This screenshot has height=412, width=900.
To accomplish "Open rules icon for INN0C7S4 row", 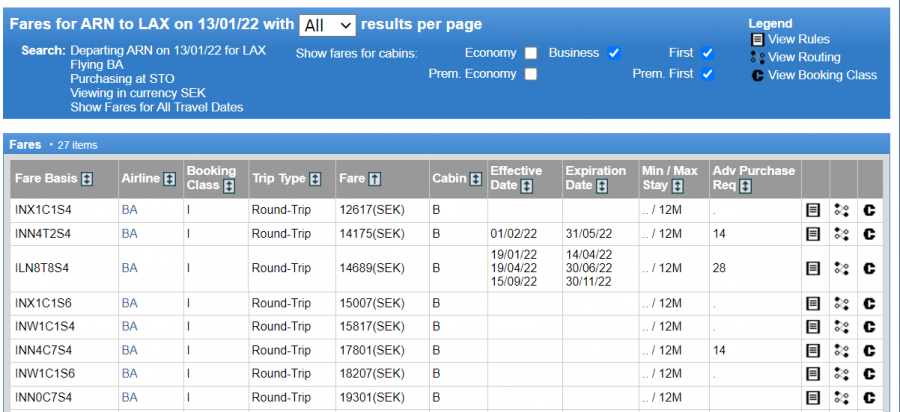I will [x=813, y=397].
